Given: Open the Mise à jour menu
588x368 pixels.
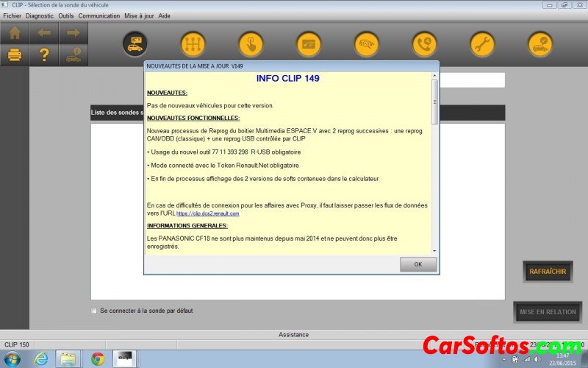Looking at the screenshot, I should 140,15.
